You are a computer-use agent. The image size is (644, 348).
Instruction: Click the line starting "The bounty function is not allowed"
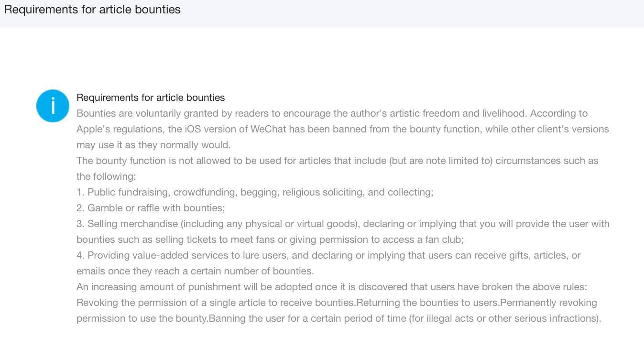(337, 161)
